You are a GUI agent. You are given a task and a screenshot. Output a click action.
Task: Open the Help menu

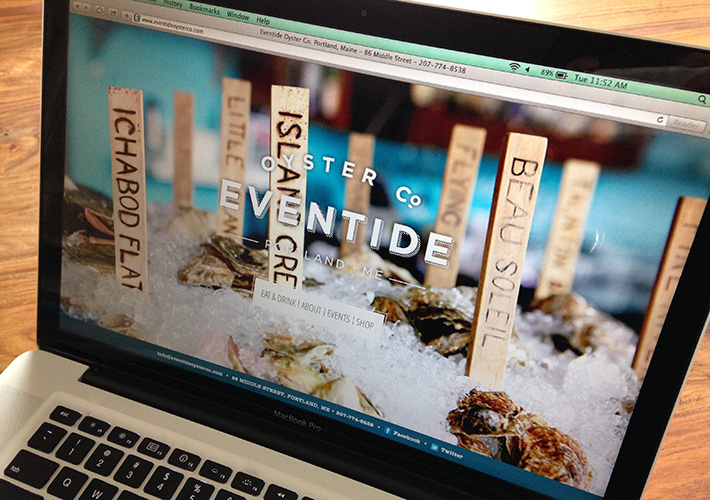(x=263, y=20)
